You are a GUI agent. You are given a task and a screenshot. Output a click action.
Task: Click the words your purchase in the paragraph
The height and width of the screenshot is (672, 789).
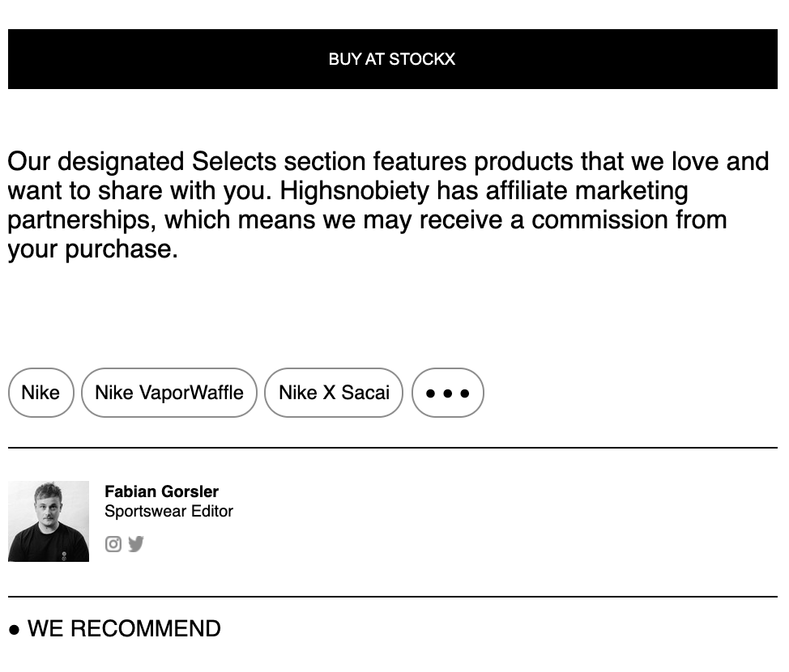[92, 249]
